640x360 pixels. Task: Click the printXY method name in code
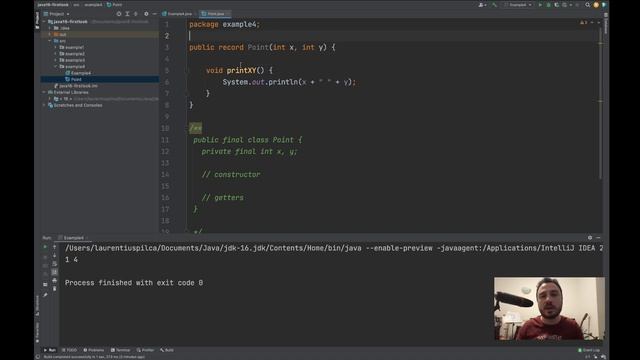(x=241, y=71)
